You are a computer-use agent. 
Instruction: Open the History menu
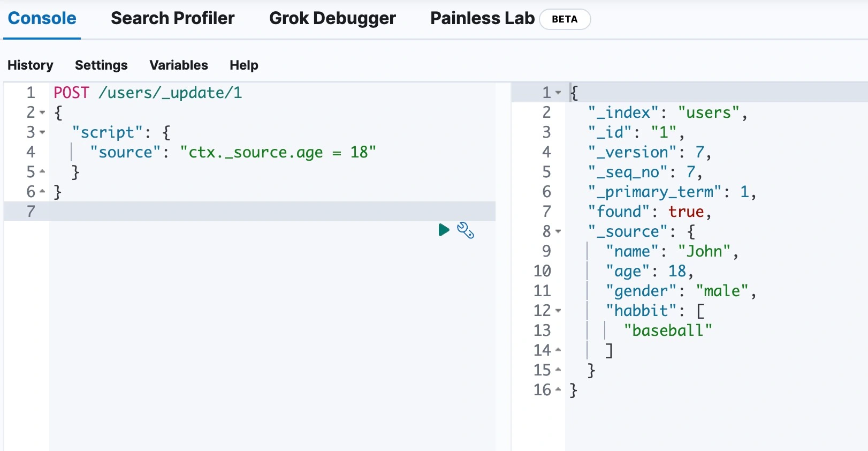(31, 65)
